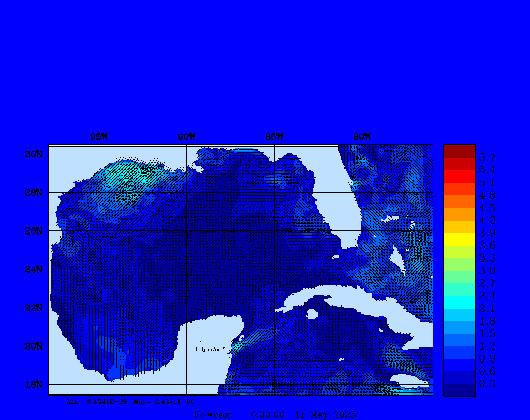Click the Nowcast date caption text
Image resolution: width=530 pixels, height=420 pixels.
tap(275, 415)
